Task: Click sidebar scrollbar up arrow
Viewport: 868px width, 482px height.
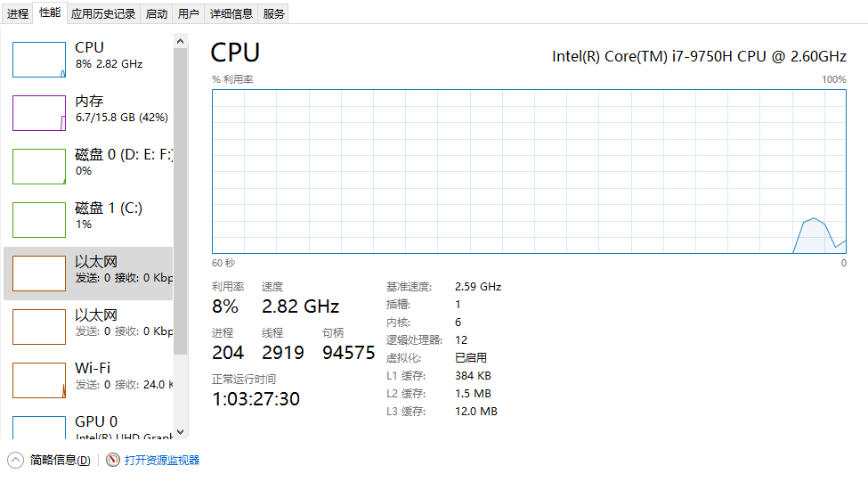Action: [x=180, y=41]
